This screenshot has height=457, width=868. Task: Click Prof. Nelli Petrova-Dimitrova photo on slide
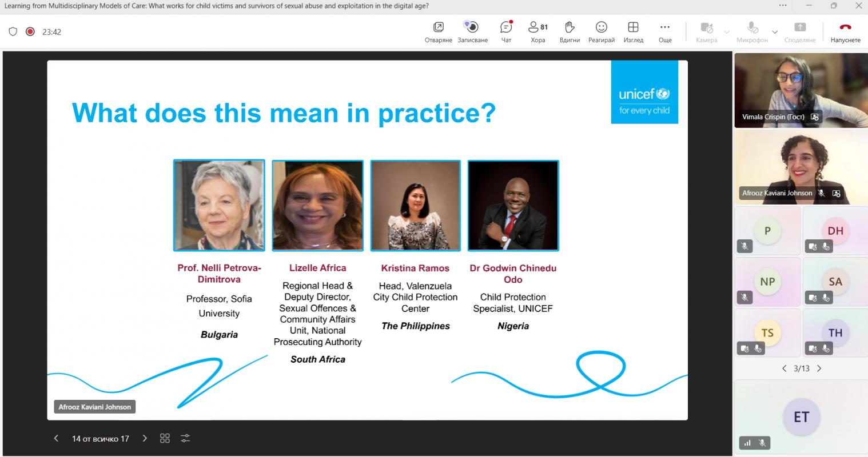click(219, 205)
